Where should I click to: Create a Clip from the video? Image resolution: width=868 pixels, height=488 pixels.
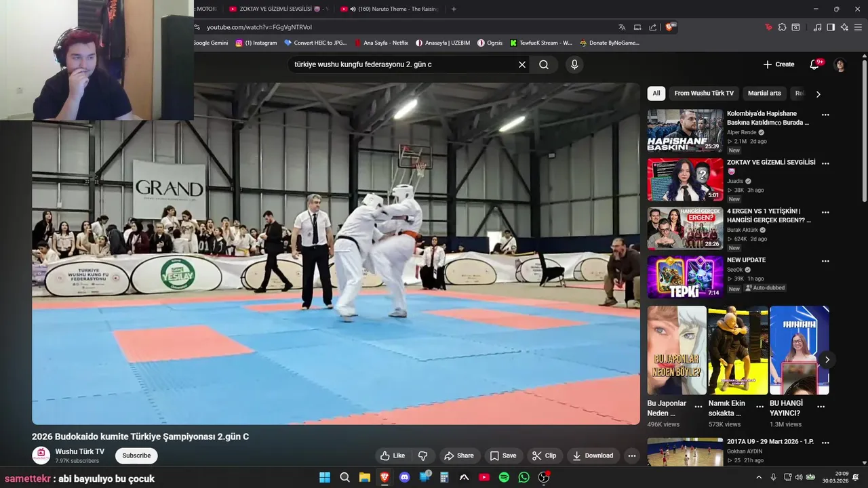(x=544, y=455)
